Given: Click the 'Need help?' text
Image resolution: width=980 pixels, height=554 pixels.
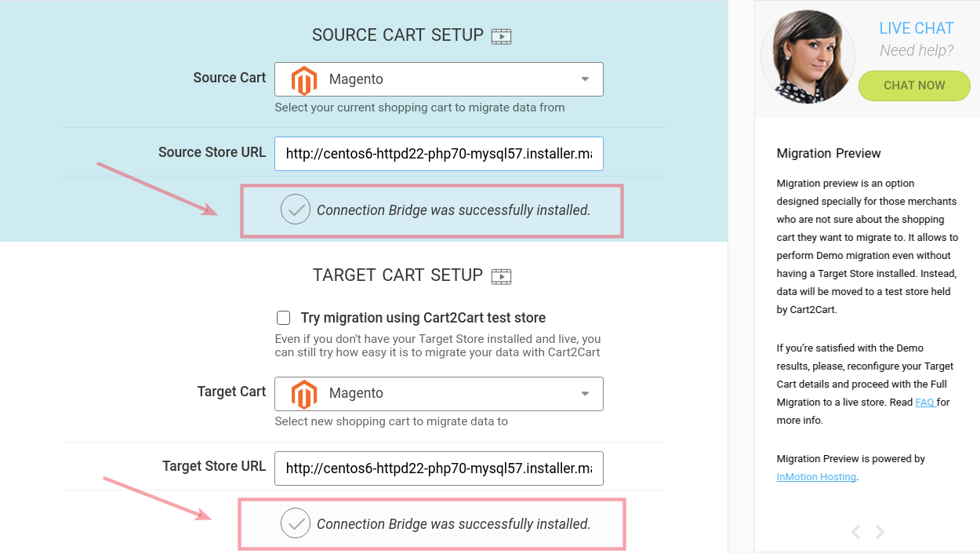Looking at the screenshot, I should pyautogui.click(x=916, y=50).
